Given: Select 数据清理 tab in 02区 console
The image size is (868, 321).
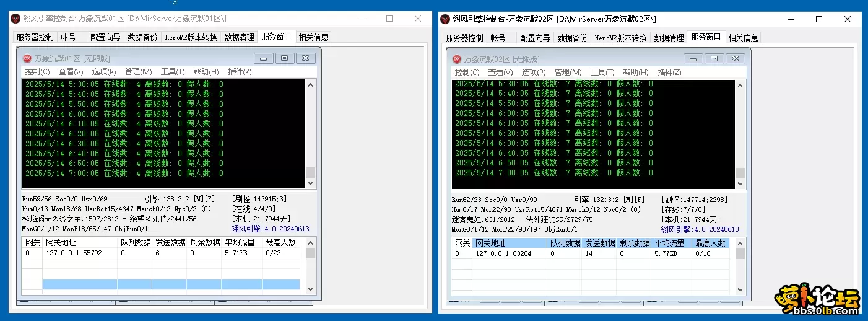Looking at the screenshot, I should tap(669, 37).
